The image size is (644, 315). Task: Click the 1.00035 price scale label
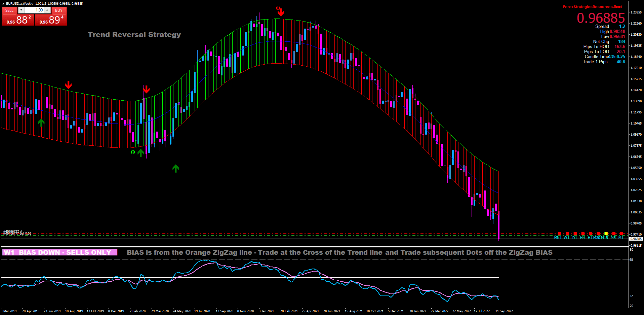pos(636,212)
